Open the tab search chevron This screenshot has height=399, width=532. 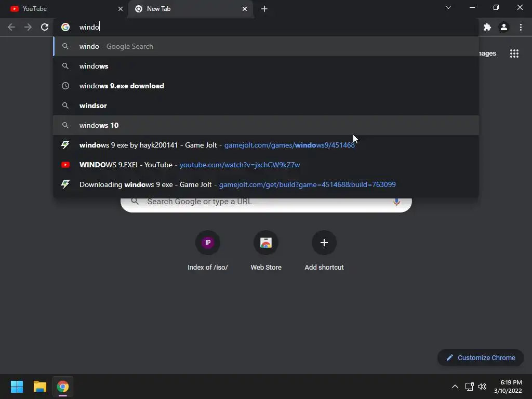point(448,7)
